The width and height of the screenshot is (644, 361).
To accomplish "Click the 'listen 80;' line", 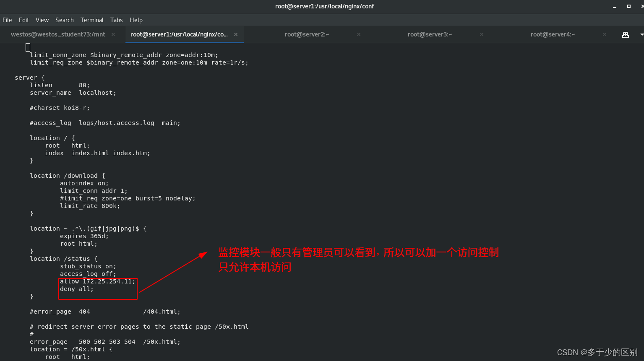I will tap(60, 85).
